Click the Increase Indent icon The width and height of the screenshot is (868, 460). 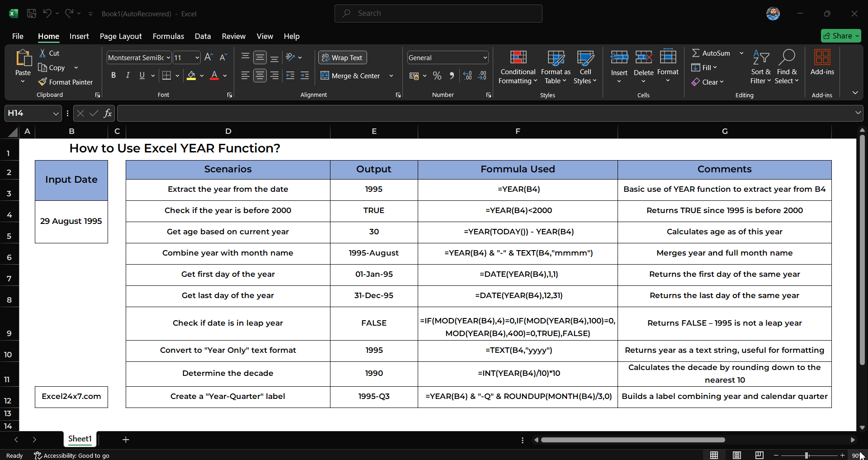(x=305, y=76)
